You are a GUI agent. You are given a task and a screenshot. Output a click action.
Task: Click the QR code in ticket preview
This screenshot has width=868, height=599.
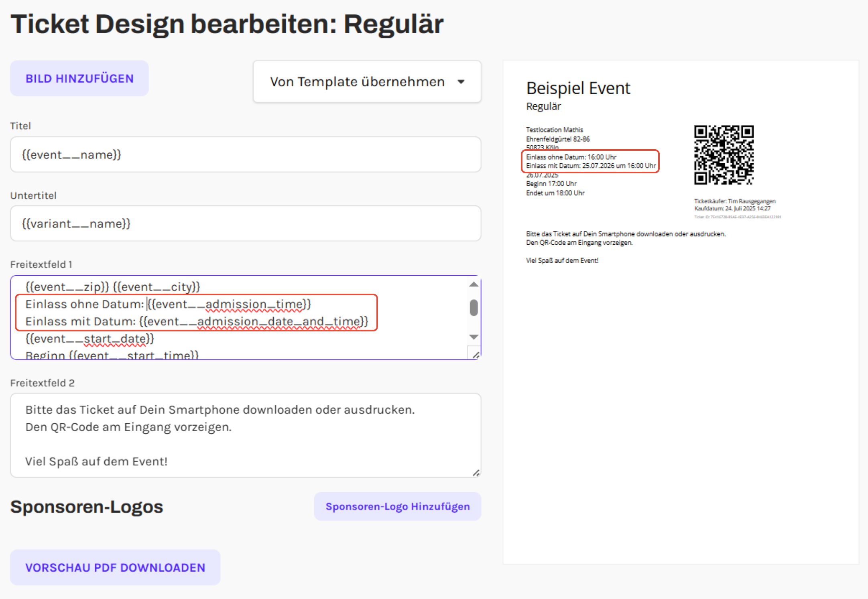coord(724,155)
